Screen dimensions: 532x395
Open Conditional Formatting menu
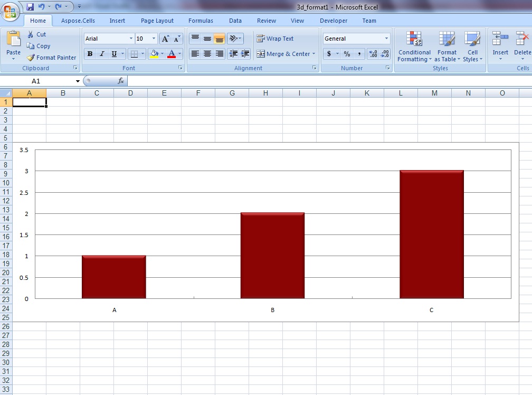[414, 47]
